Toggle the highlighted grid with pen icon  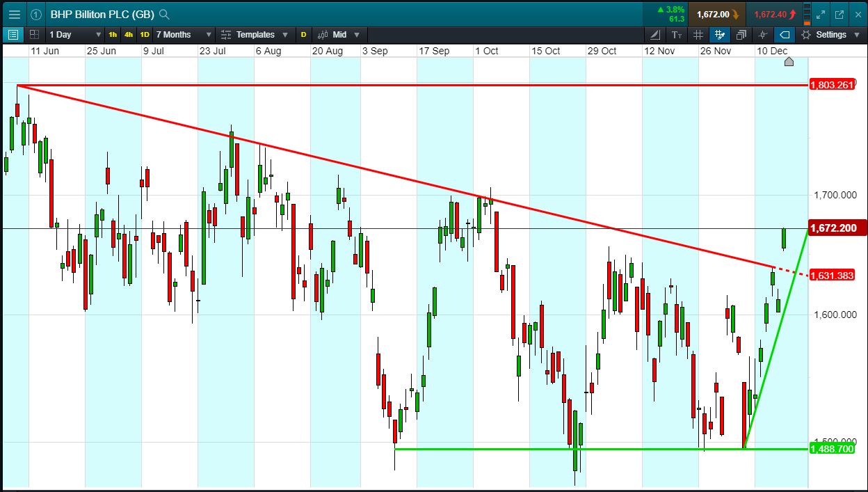point(720,34)
